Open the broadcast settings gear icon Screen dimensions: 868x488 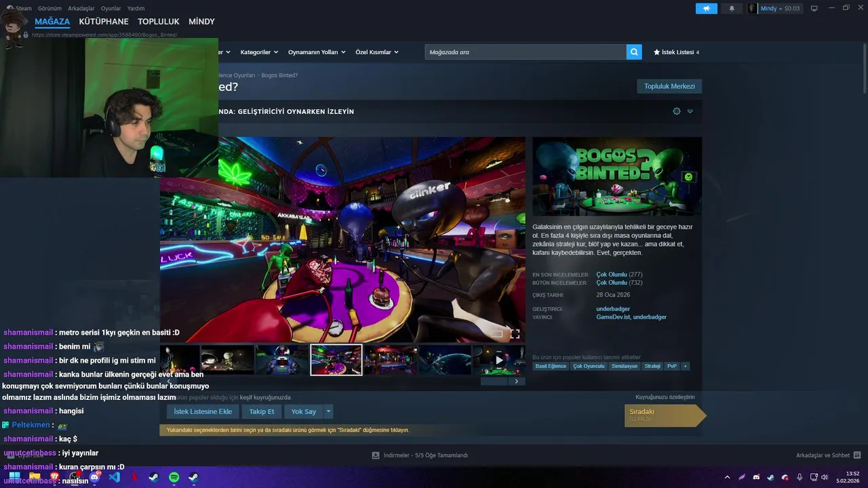click(x=676, y=111)
